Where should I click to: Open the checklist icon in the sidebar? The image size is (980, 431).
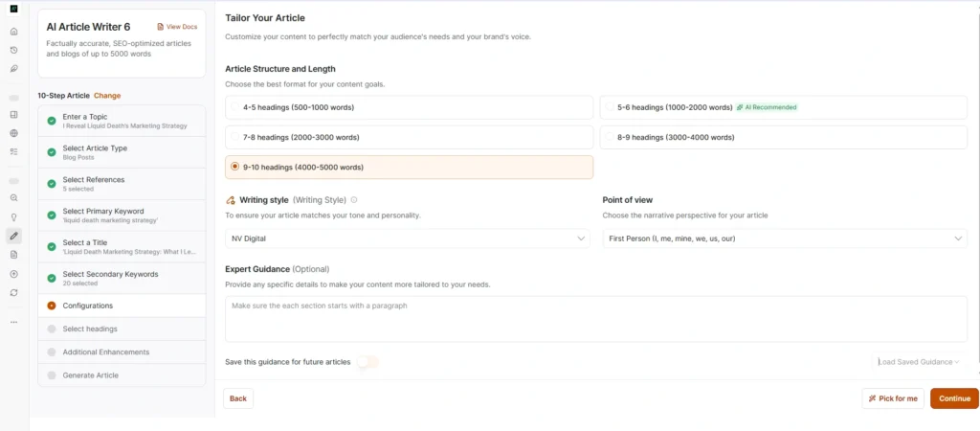pyautogui.click(x=13, y=151)
